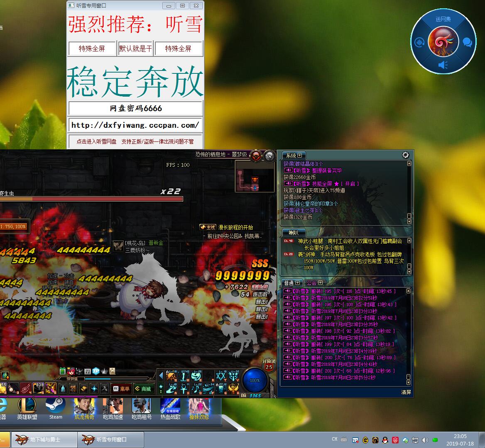Click the flame logo at the widget's center

(443, 41)
